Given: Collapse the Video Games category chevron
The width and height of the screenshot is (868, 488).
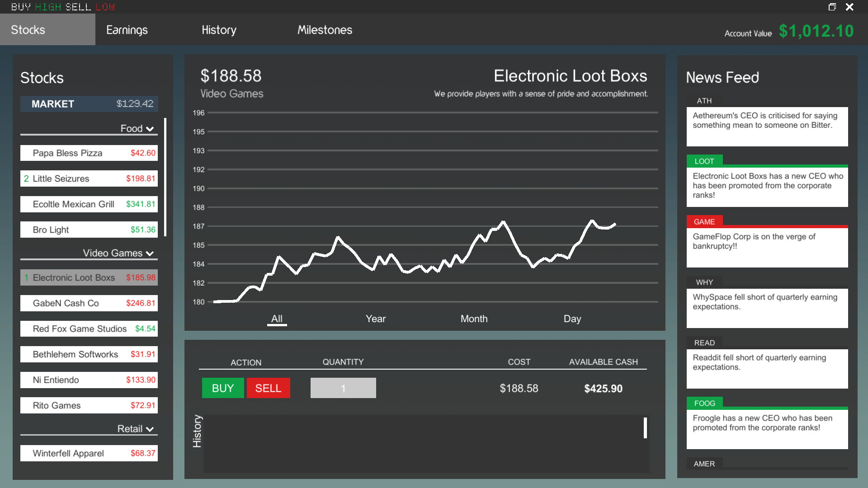Looking at the screenshot, I should point(150,254).
